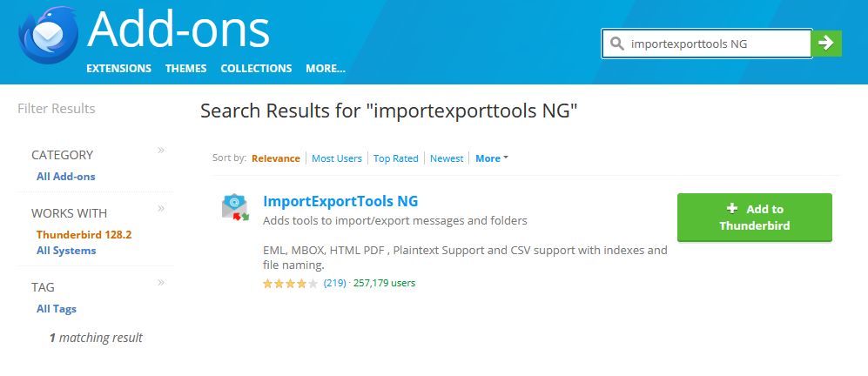Click the ImportExportTools NG add-on icon
Screen dimensions: 868x376
click(235, 208)
